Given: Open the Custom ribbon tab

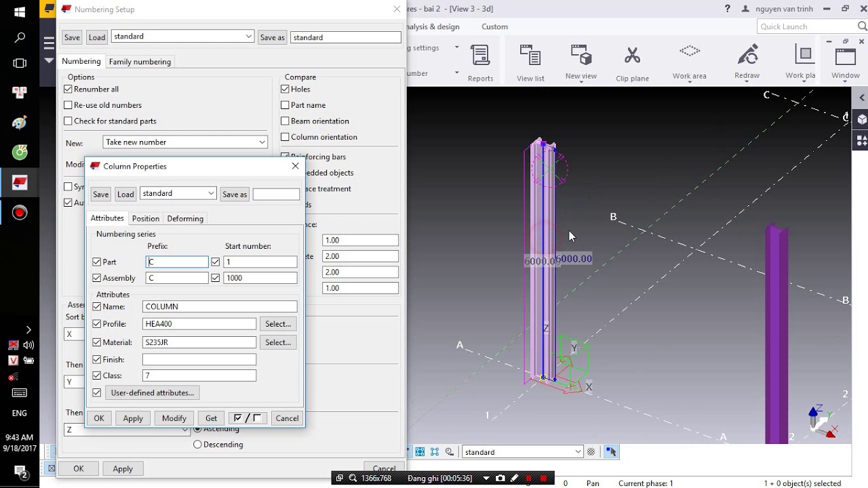Looking at the screenshot, I should pos(494,27).
